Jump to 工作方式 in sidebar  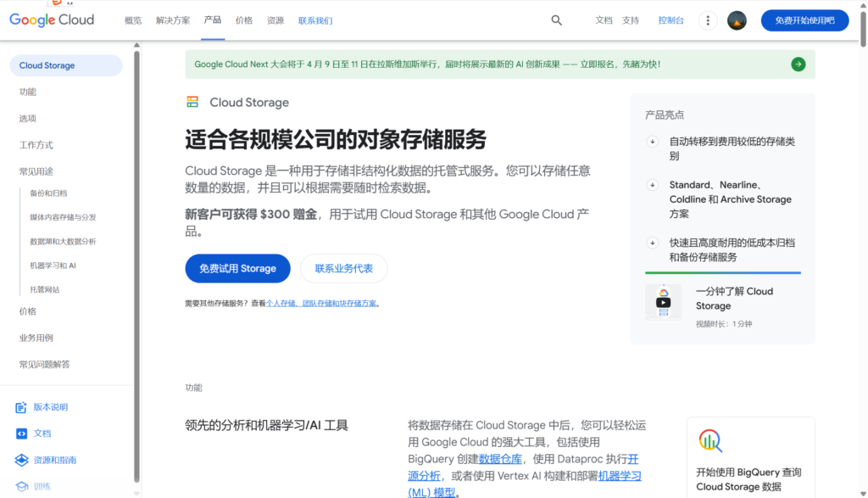click(36, 145)
